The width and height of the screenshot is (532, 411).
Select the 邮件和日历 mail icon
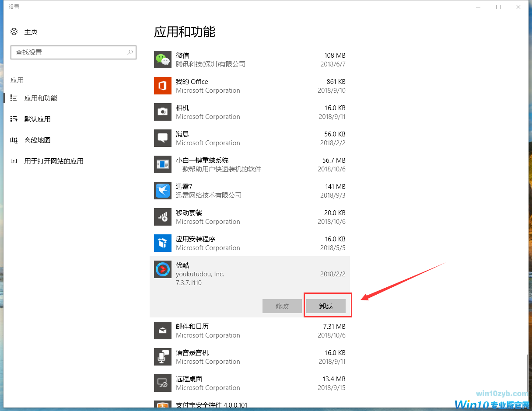[x=163, y=331]
